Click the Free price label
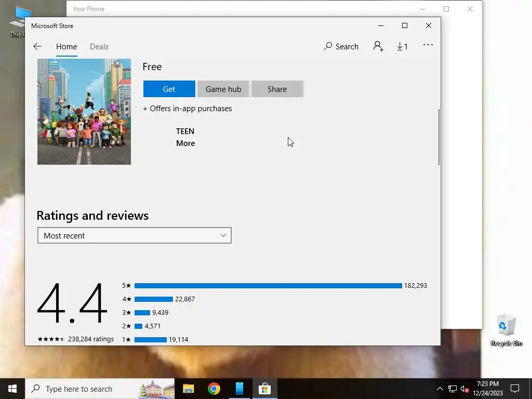 [152, 67]
